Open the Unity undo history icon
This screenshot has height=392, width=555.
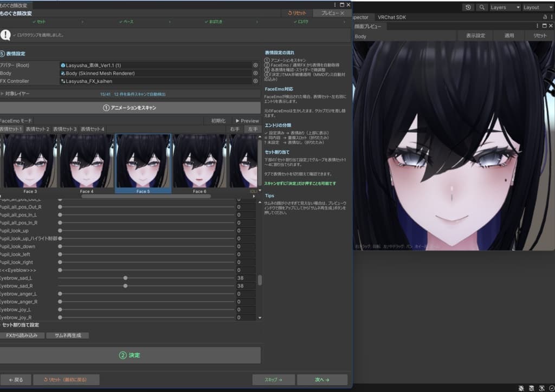tap(468, 7)
